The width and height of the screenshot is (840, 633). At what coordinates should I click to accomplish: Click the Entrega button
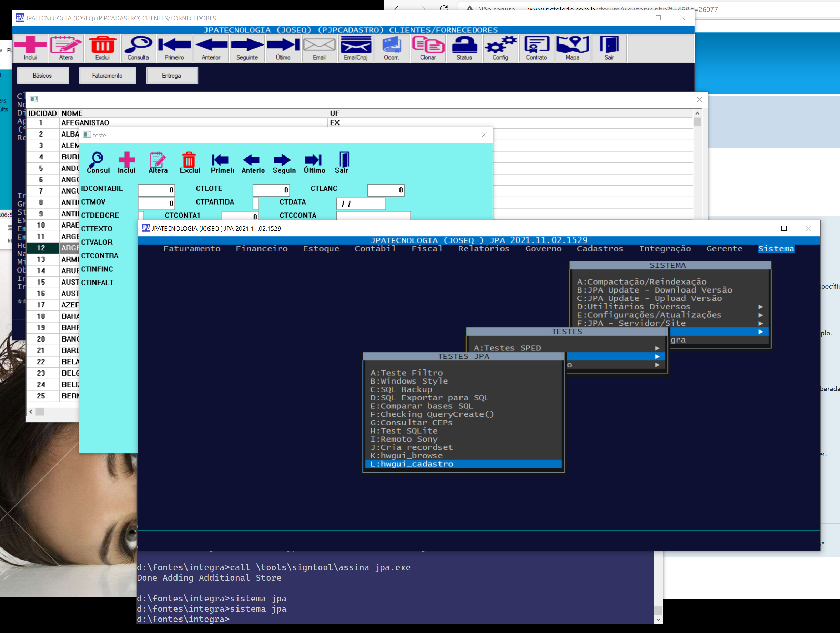tap(172, 76)
